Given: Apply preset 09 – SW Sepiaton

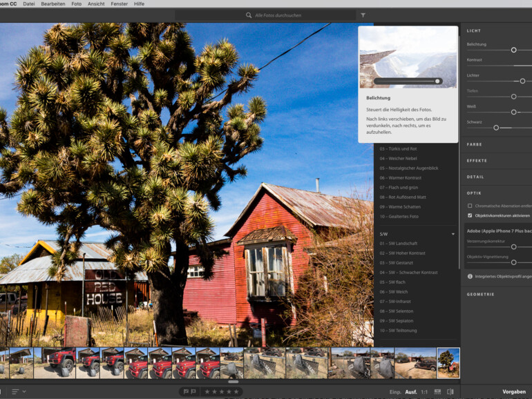Looking at the screenshot, I should pyautogui.click(x=397, y=321).
